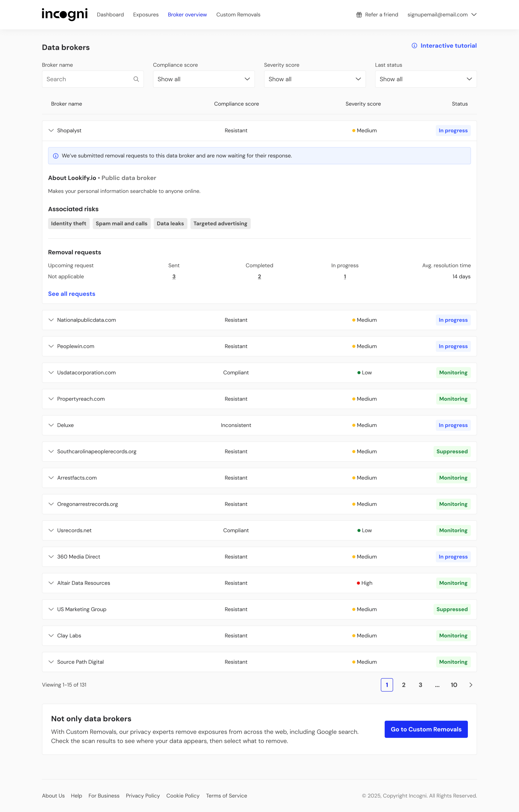Image resolution: width=519 pixels, height=812 pixels.
Task: Open the Help footer link
Action: [x=77, y=796]
